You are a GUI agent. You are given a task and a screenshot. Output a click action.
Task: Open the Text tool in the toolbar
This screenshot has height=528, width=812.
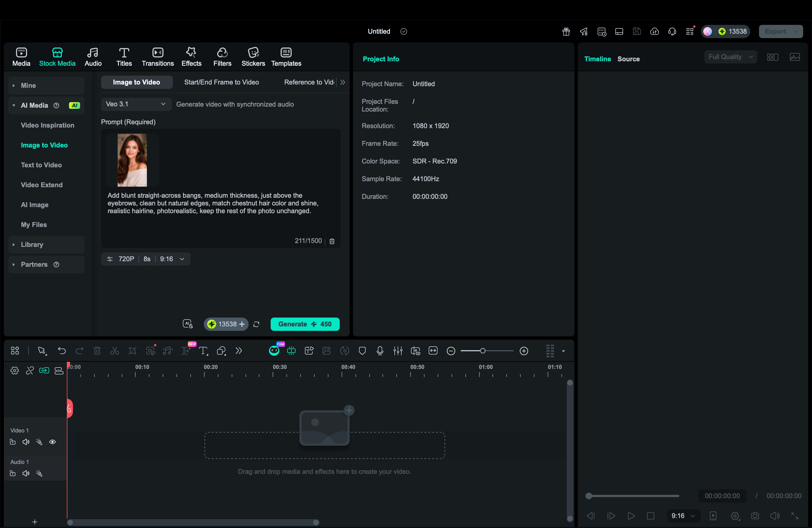pyautogui.click(x=203, y=351)
